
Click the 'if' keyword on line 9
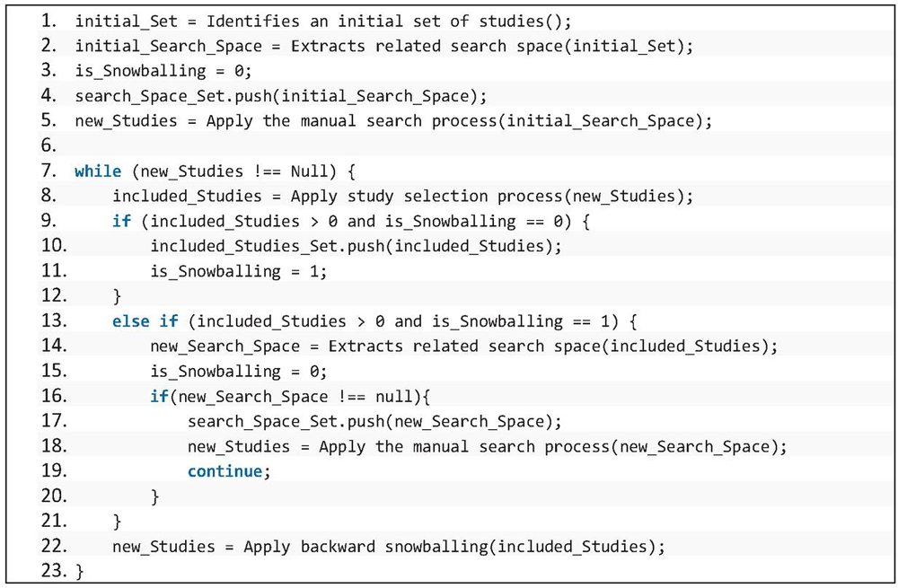point(121,221)
